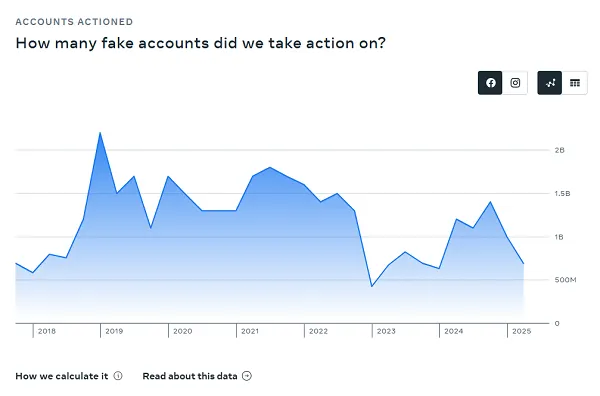
Task: Open Read about this data link
Action: pos(190,376)
